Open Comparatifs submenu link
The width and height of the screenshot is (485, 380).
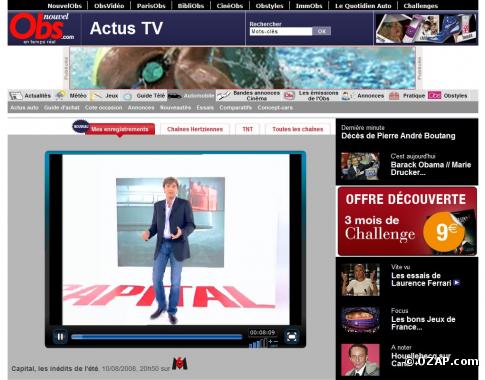click(236, 108)
